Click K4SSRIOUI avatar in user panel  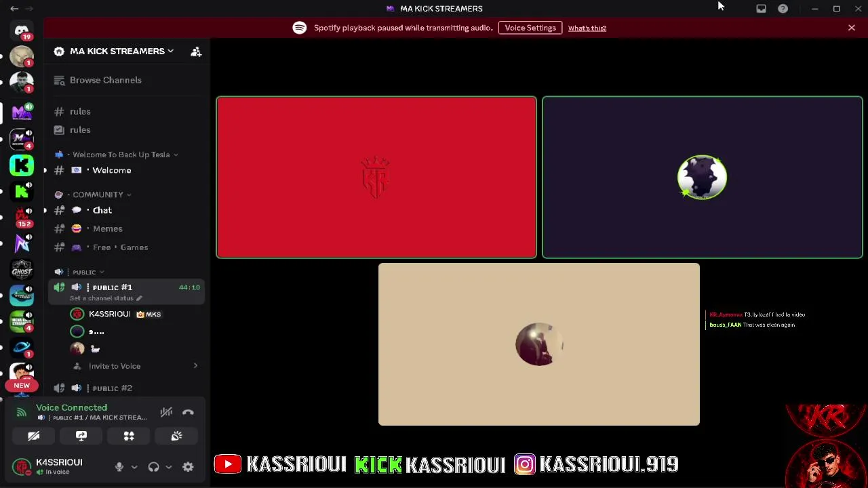(22, 466)
